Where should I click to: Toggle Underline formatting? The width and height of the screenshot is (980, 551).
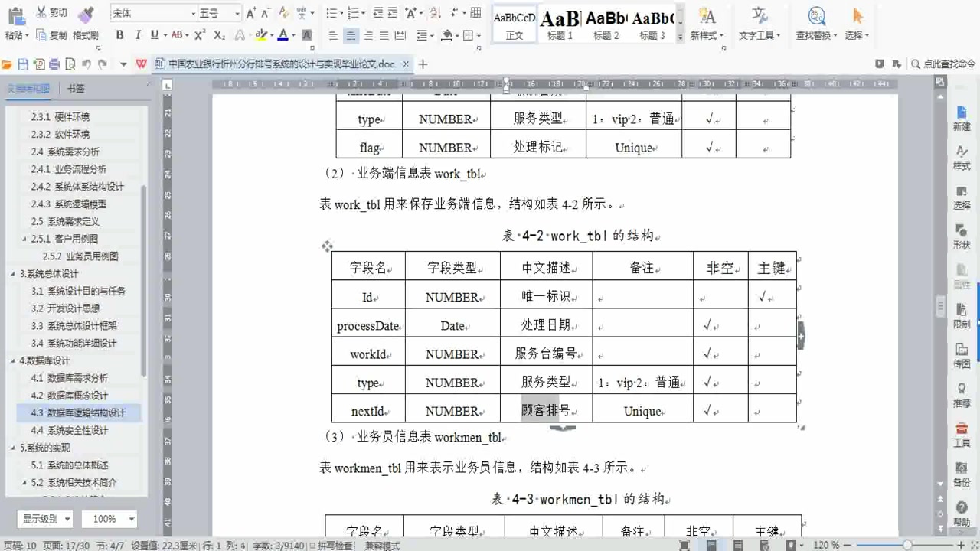click(x=154, y=35)
